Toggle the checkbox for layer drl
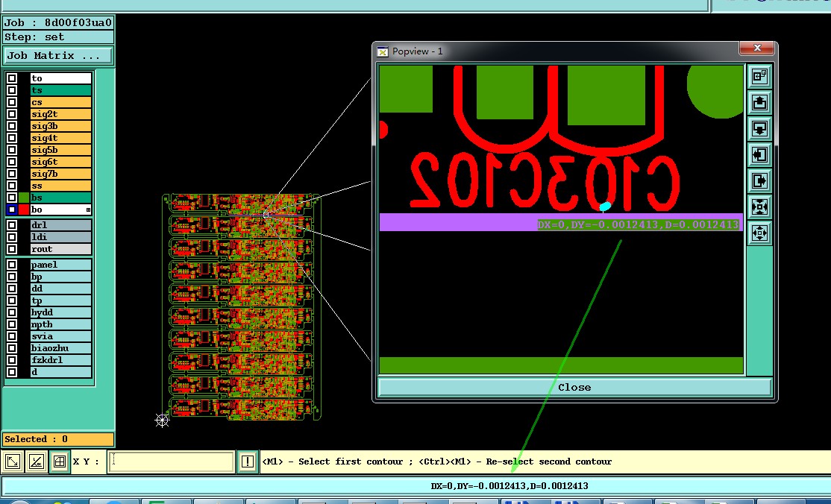The image size is (831, 504). pyautogui.click(x=12, y=225)
